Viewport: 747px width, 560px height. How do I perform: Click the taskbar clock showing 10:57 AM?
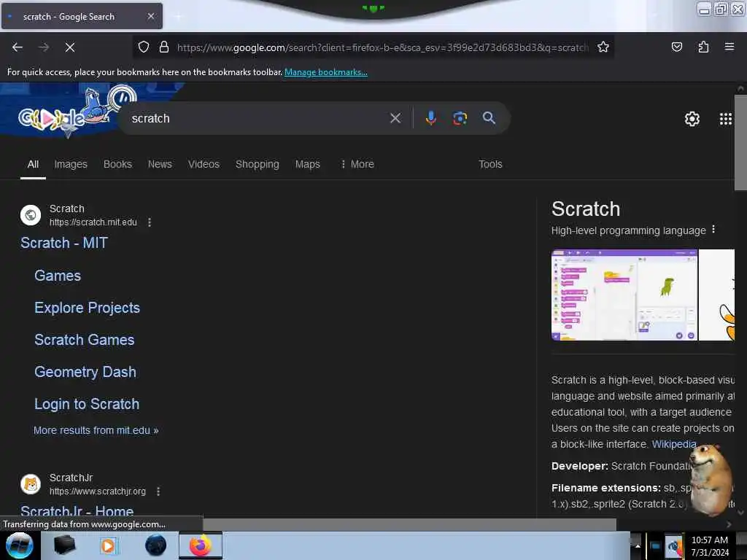(x=709, y=545)
